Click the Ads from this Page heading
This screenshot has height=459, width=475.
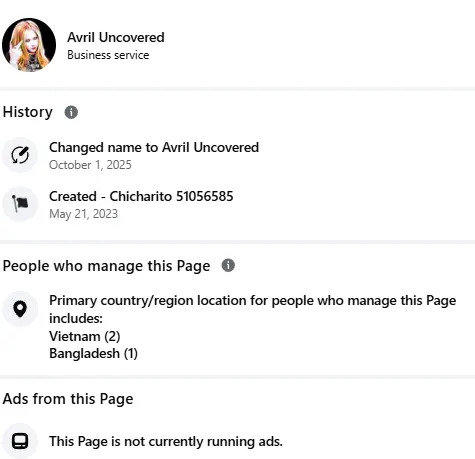coord(68,399)
